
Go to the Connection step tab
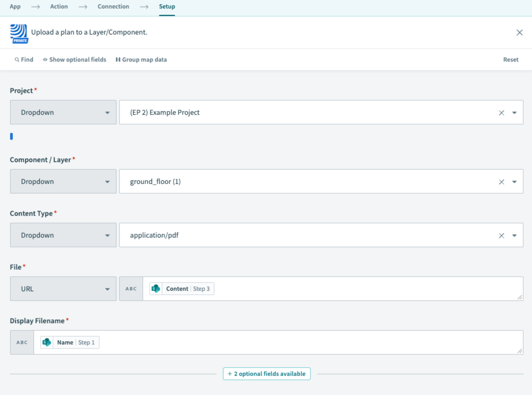point(113,6)
